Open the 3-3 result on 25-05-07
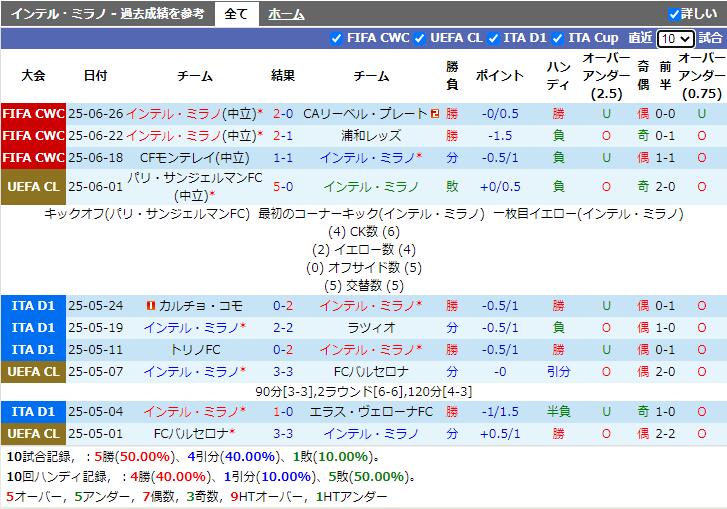Screen dimensions: 727x509 [x=283, y=372]
